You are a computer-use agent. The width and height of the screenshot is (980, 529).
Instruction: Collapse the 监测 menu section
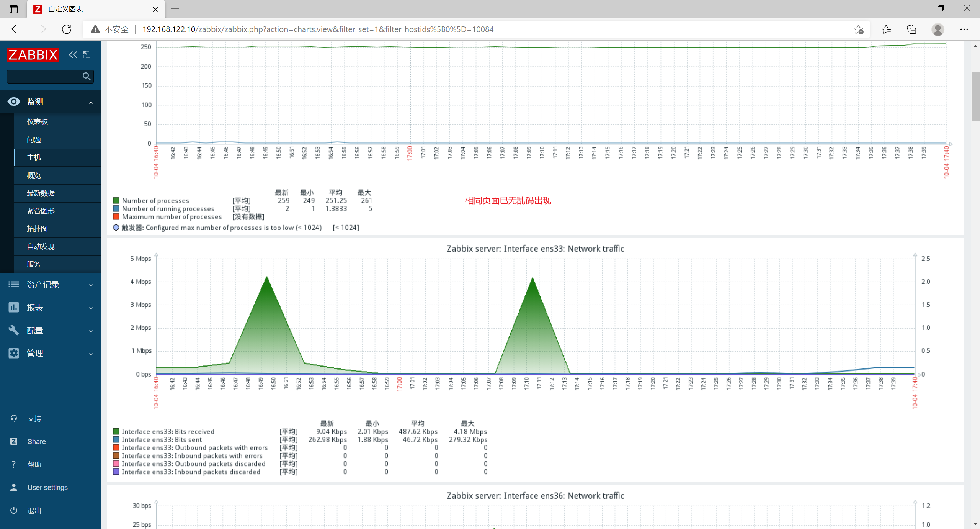point(91,102)
